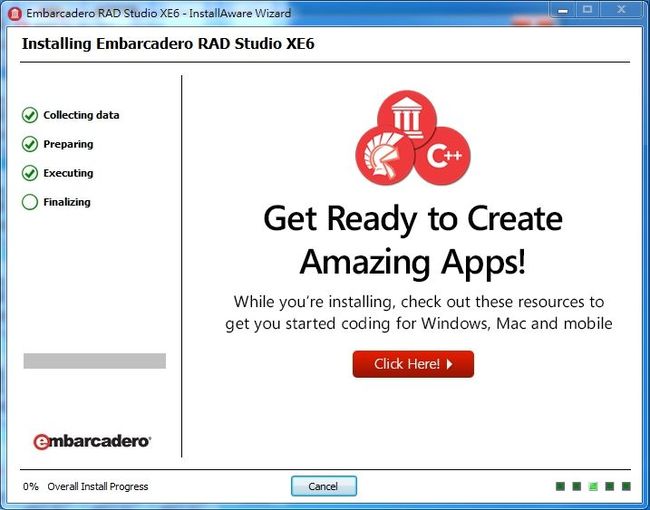Click the highlighted green activity indicator square
This screenshot has height=510, width=650.
tap(593, 486)
